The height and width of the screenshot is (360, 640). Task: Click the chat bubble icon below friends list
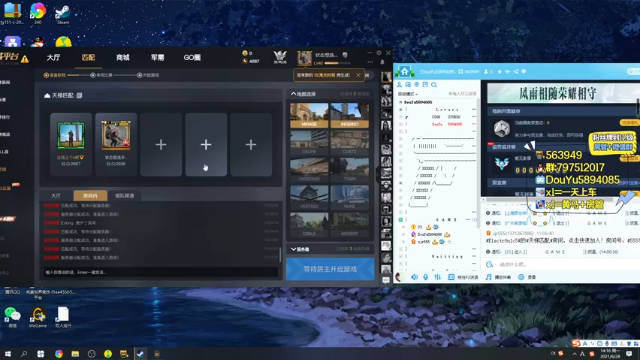coord(386,280)
